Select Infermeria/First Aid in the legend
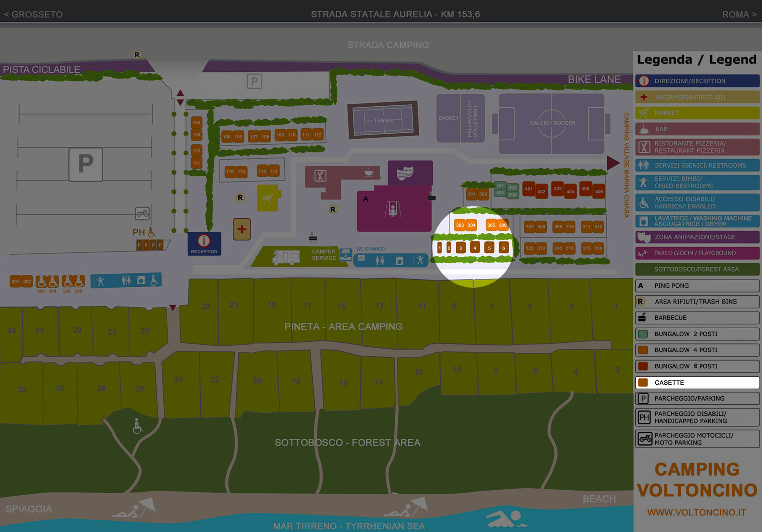The image size is (762, 532). (x=697, y=97)
